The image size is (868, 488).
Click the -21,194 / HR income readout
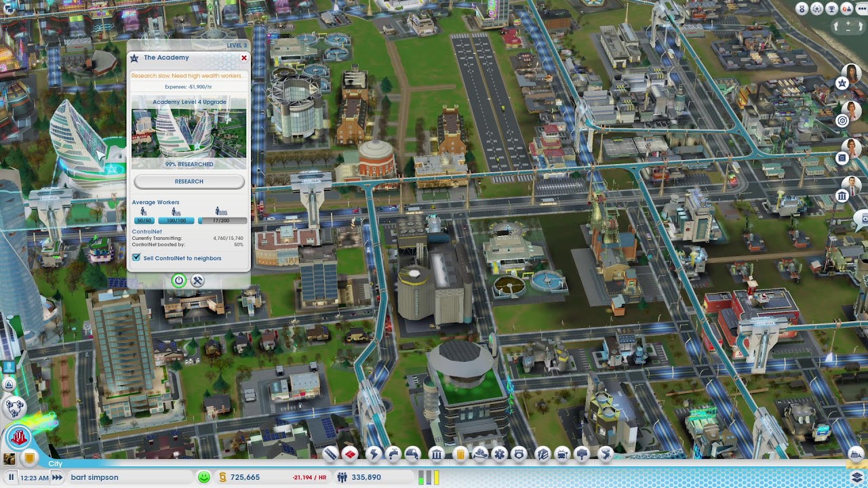click(309, 478)
